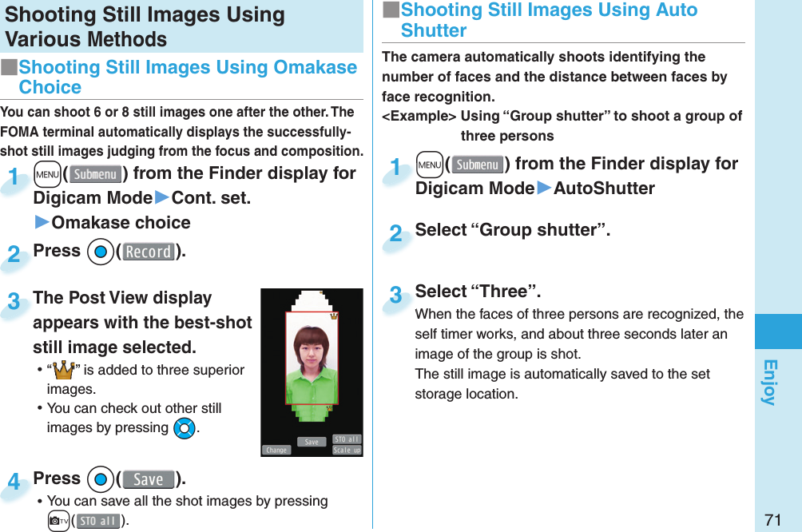
Task: Click the blue arrow before 'AutoShutter'
Action: coord(544,189)
